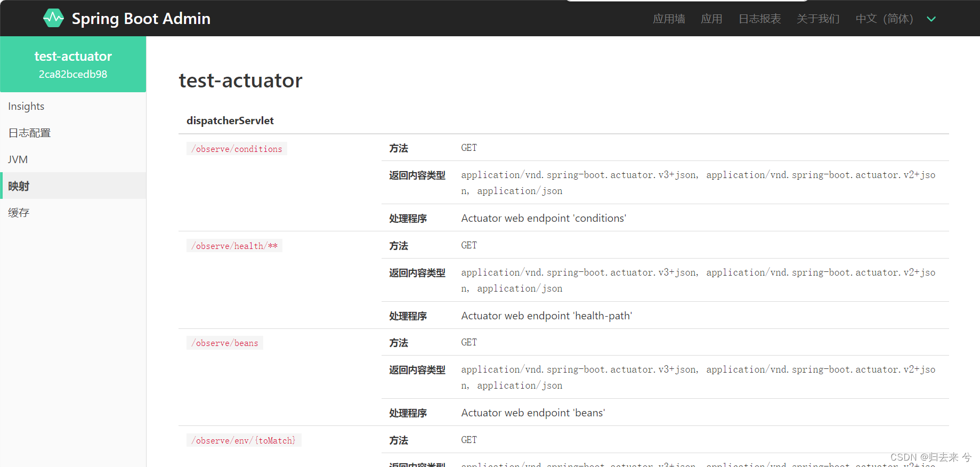
Task: Open 关于我们 in the top navigation
Action: [x=818, y=19]
